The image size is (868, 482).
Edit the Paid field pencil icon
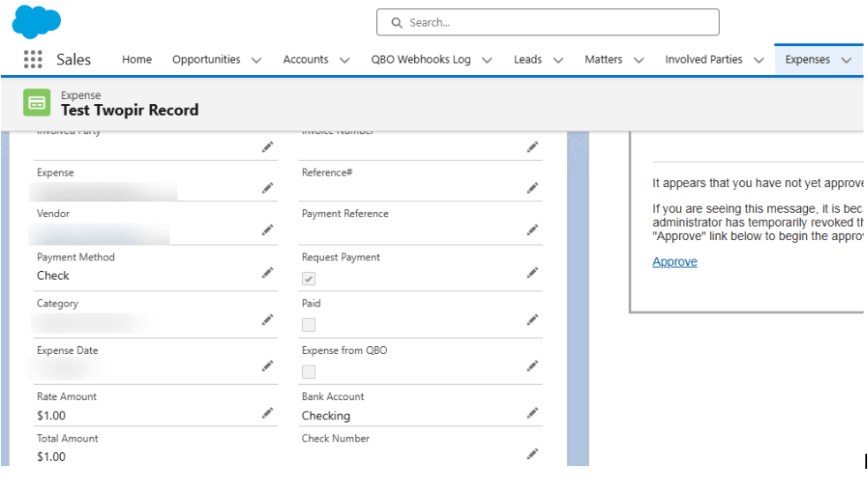(532, 320)
